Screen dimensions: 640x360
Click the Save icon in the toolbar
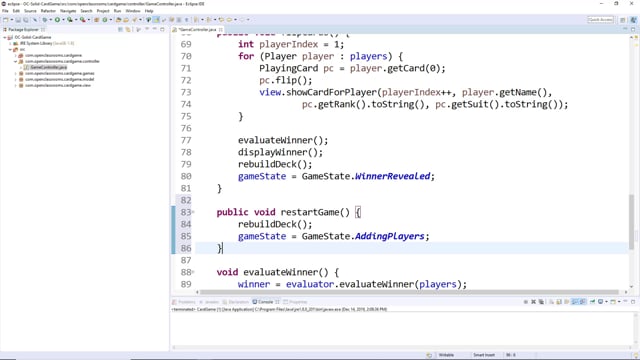point(18,20)
